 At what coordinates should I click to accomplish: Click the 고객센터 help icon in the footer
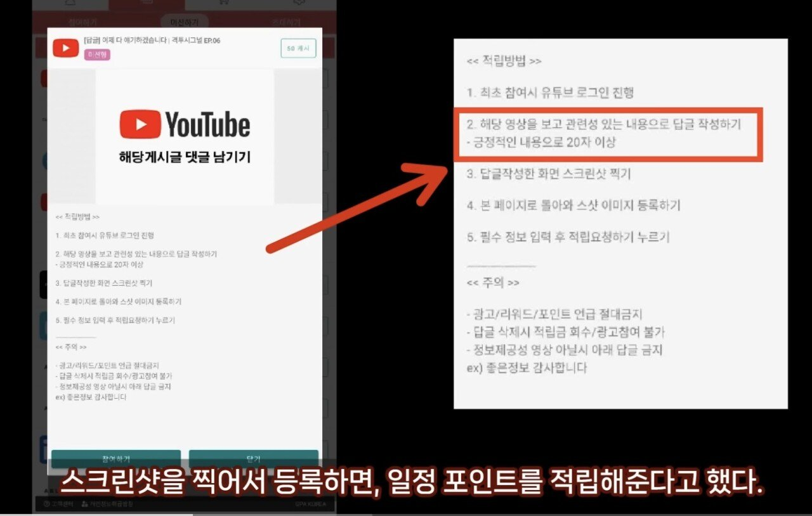(x=46, y=504)
